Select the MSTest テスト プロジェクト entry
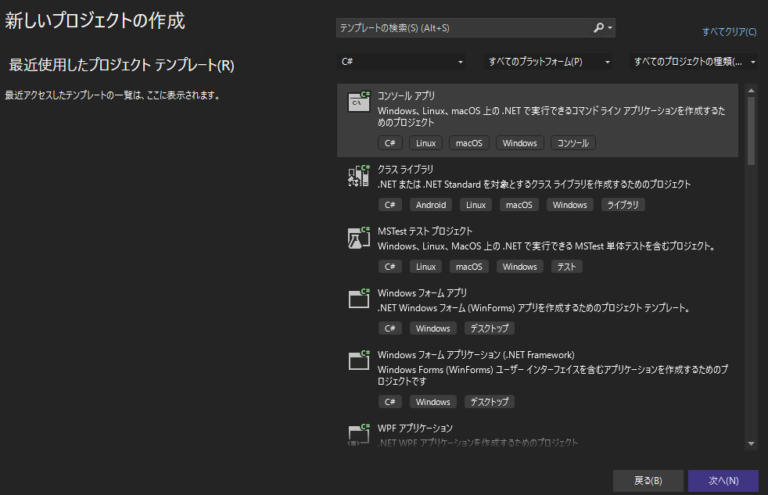The image size is (768, 495). [425, 232]
